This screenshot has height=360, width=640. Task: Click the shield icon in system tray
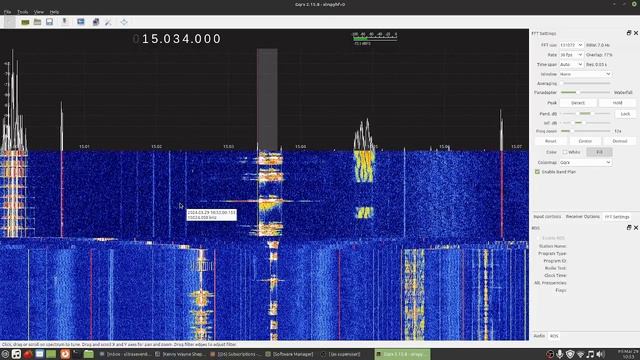click(x=570, y=354)
